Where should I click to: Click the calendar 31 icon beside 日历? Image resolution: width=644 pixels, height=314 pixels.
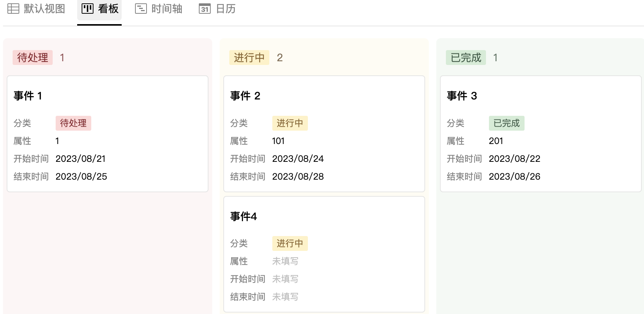coord(205,9)
